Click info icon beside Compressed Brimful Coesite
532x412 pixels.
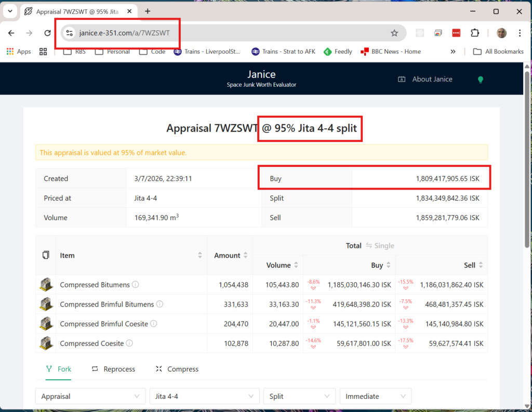coord(154,324)
